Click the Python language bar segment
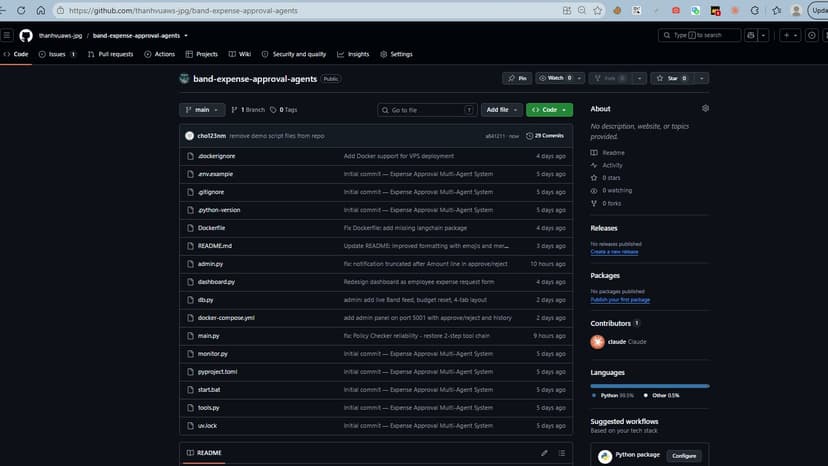Screen dimensions: 828x466 coord(650,386)
